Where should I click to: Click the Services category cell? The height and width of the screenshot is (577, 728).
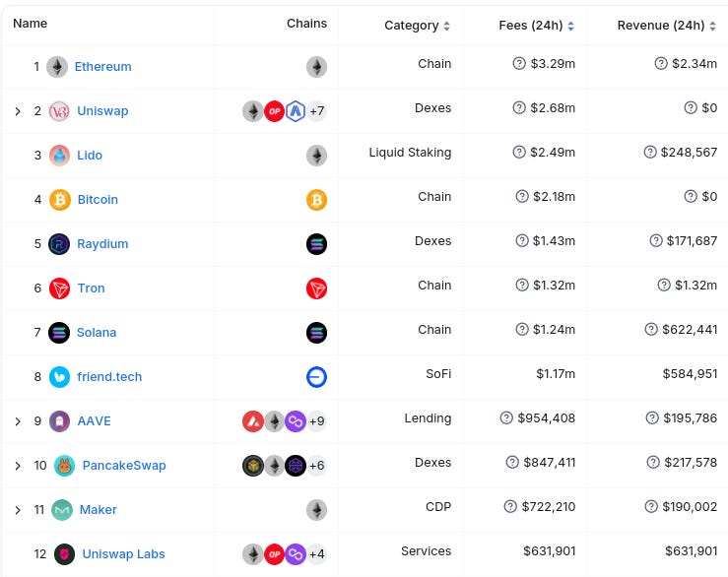pos(427,551)
